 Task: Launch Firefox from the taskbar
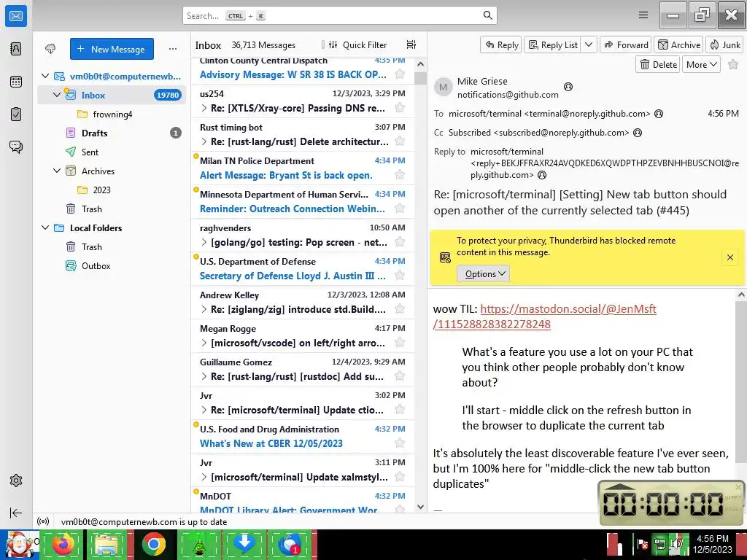pyautogui.click(x=63, y=544)
